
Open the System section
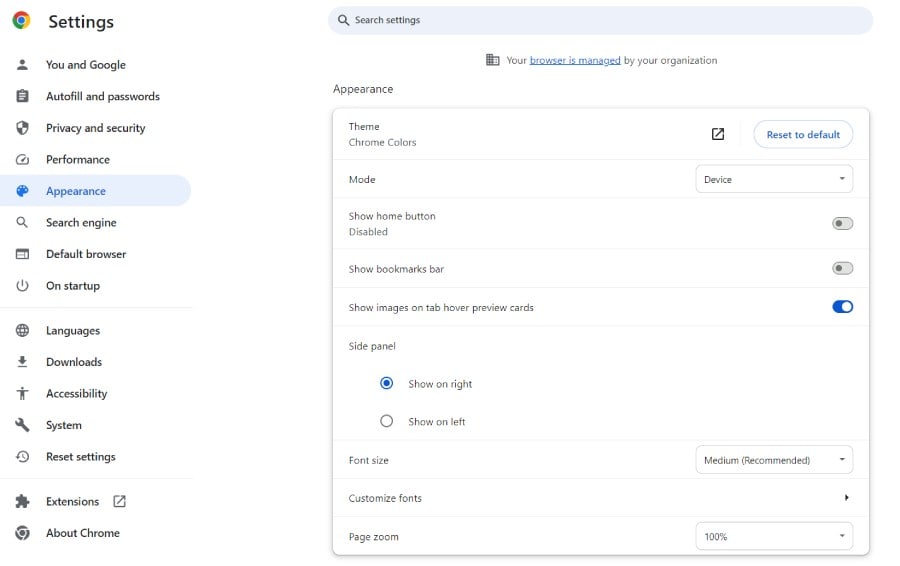point(95,425)
